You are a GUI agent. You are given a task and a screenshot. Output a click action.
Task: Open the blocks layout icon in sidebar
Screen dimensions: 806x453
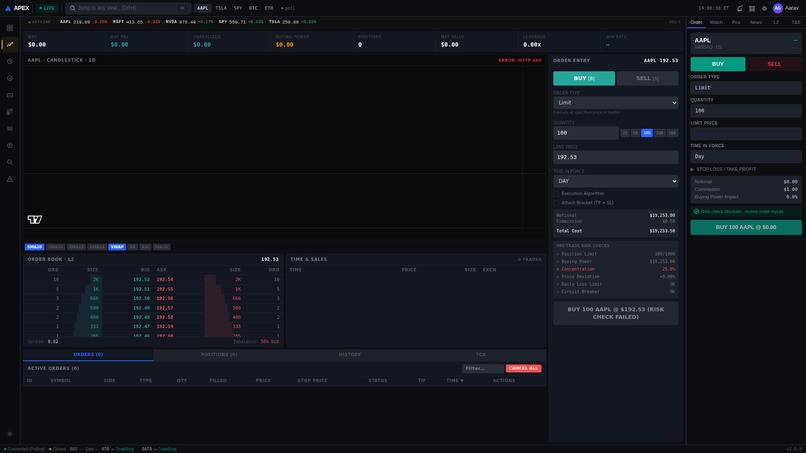coord(10,112)
